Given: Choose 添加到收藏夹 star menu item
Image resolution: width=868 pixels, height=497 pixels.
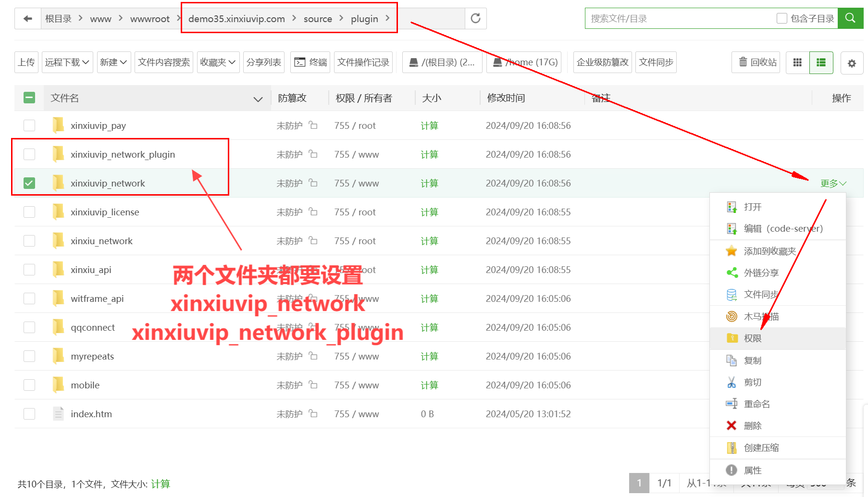Looking at the screenshot, I should point(778,251).
